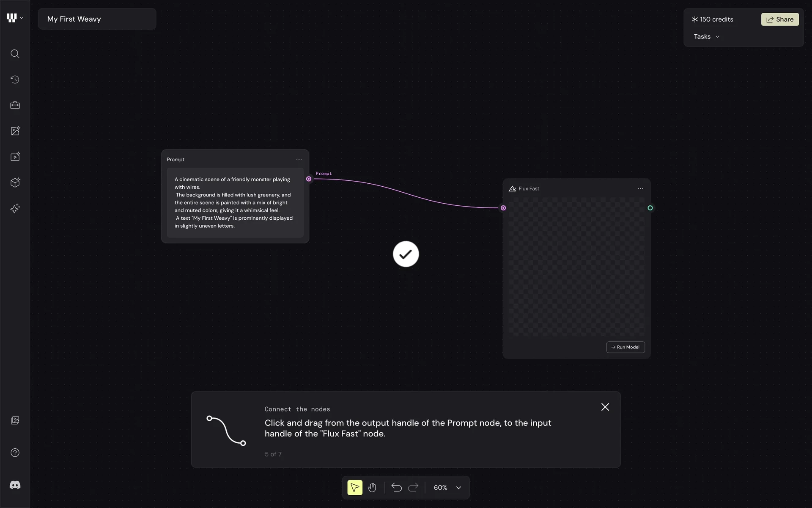Open the Discord icon

coord(15,485)
